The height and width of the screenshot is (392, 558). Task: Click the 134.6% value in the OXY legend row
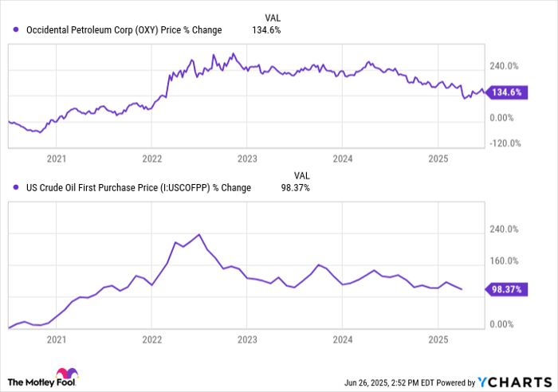tap(267, 30)
